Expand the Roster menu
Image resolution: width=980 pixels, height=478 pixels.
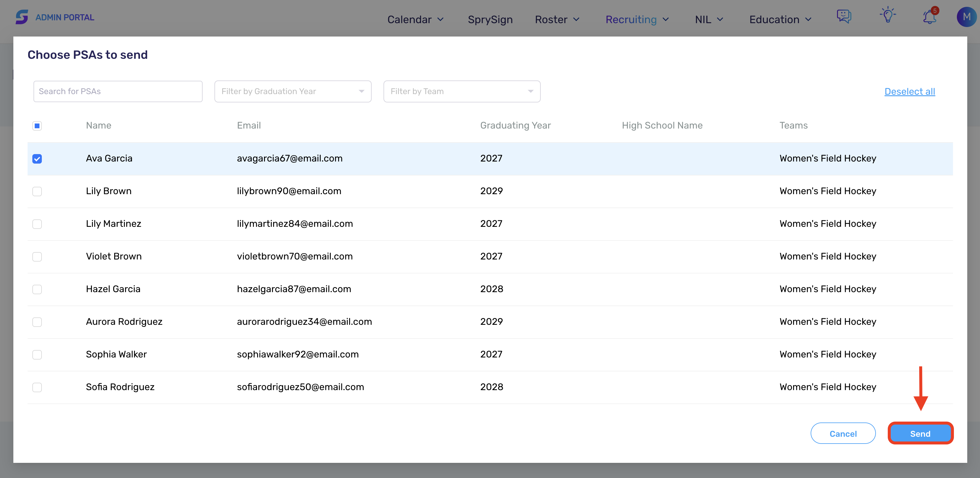point(557,19)
